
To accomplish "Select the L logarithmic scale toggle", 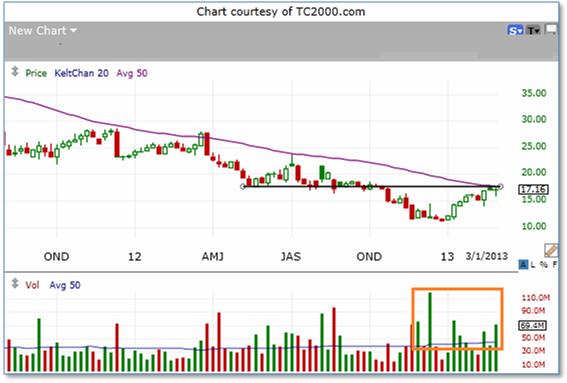I will point(533,265).
